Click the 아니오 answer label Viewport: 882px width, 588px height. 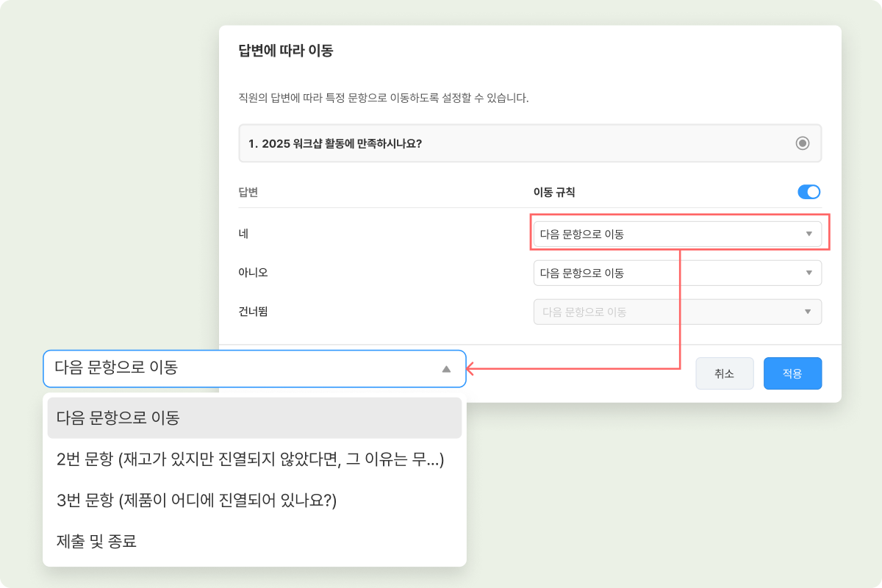[x=253, y=273]
